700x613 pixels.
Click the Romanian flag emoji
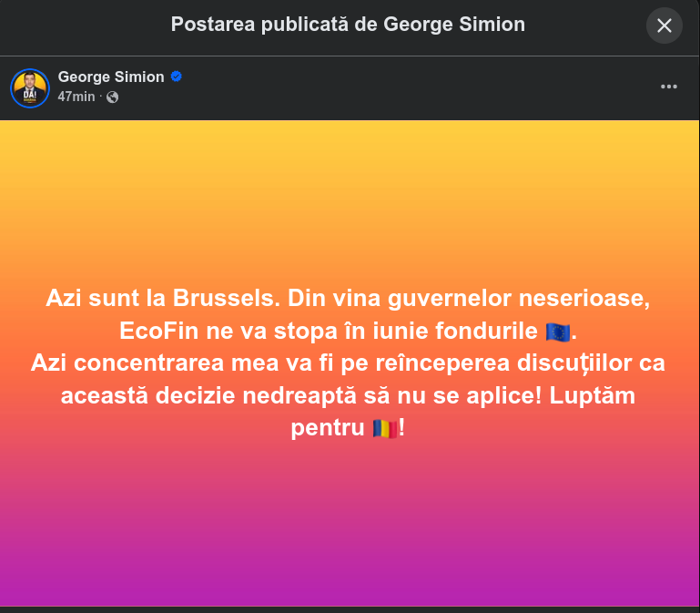384,428
